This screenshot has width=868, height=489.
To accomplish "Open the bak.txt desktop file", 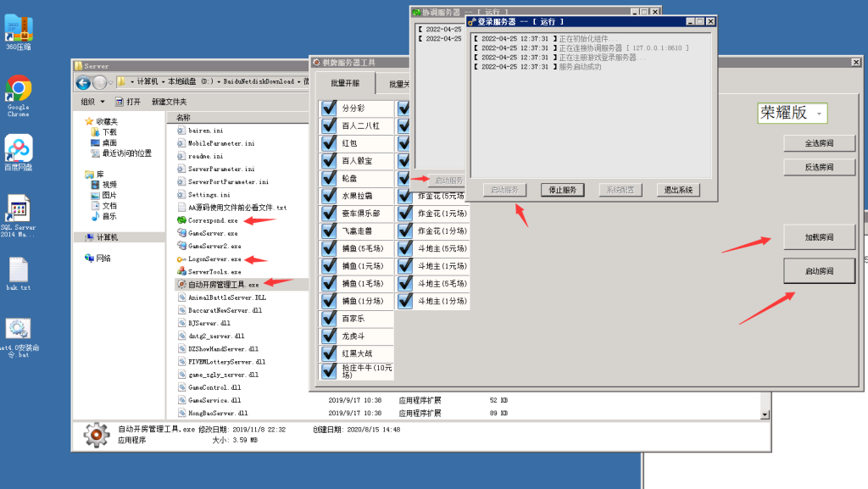I will (x=18, y=271).
